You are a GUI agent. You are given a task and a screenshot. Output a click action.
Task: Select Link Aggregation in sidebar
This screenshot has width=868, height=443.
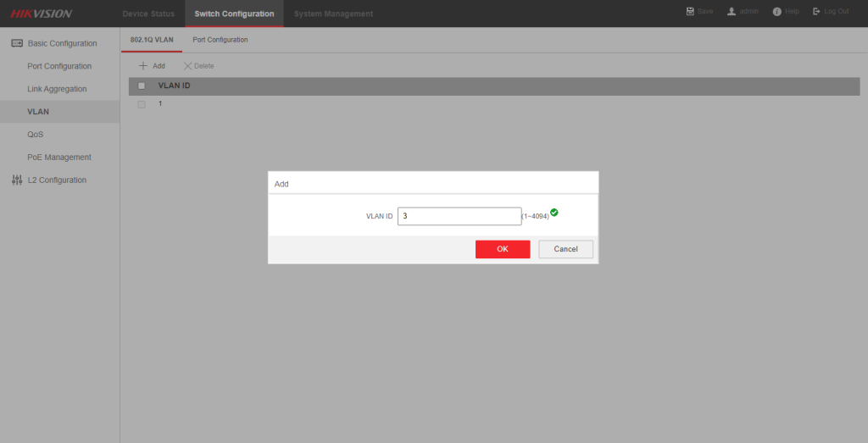tap(60, 88)
